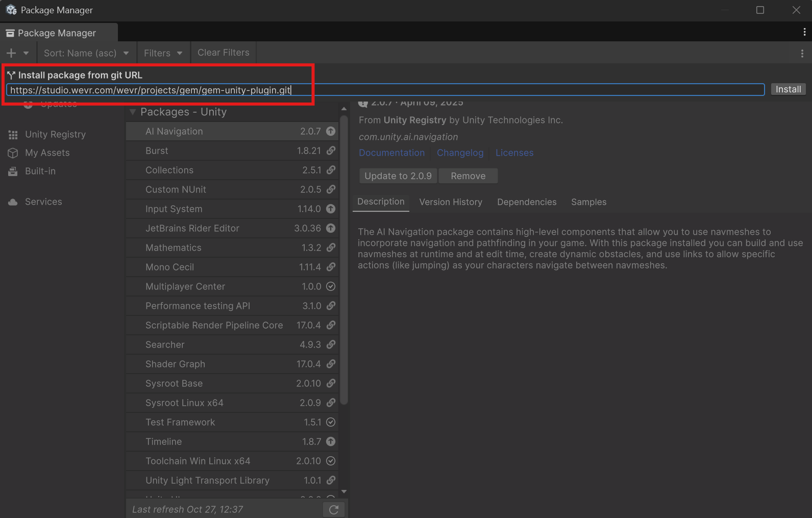Switch to the Version History tab
Image resolution: width=812 pixels, height=518 pixels.
(x=450, y=202)
